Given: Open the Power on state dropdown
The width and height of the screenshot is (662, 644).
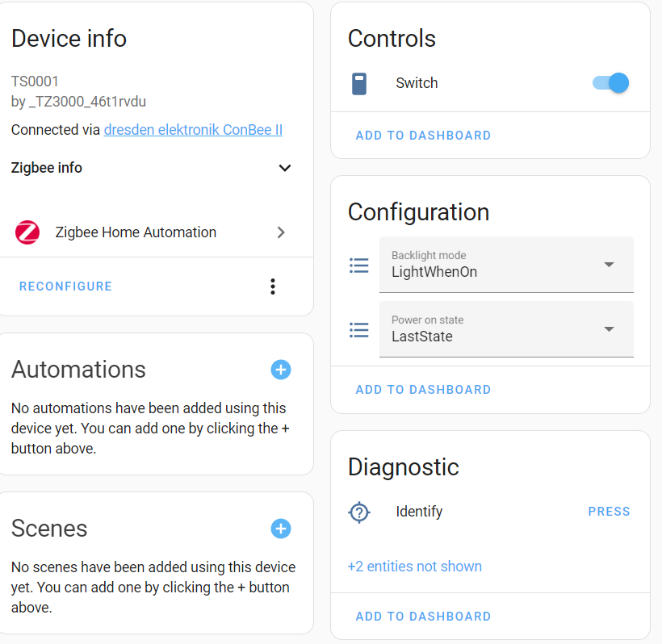Looking at the screenshot, I should click(609, 330).
